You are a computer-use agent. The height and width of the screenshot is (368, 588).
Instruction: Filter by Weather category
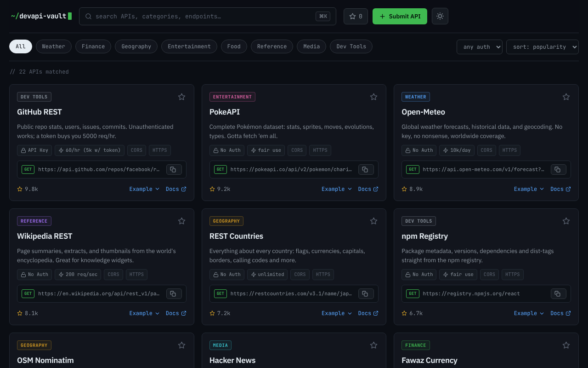tap(54, 46)
